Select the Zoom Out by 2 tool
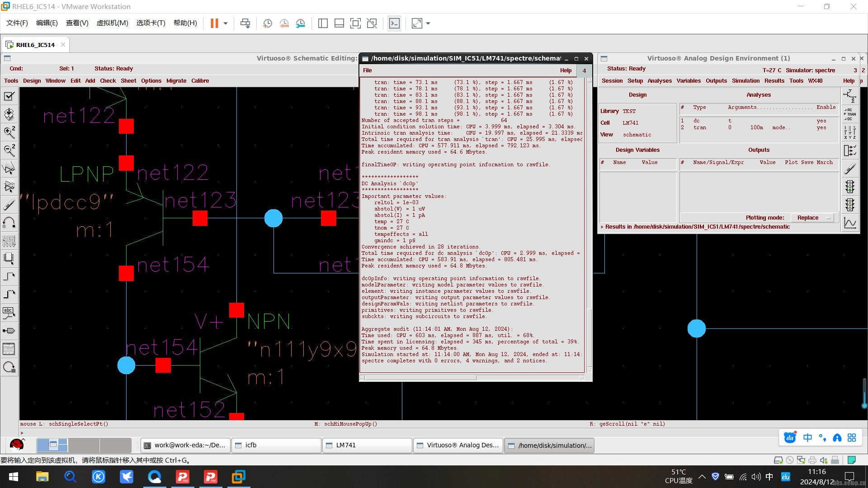This screenshot has width=868, height=488. 9,150
